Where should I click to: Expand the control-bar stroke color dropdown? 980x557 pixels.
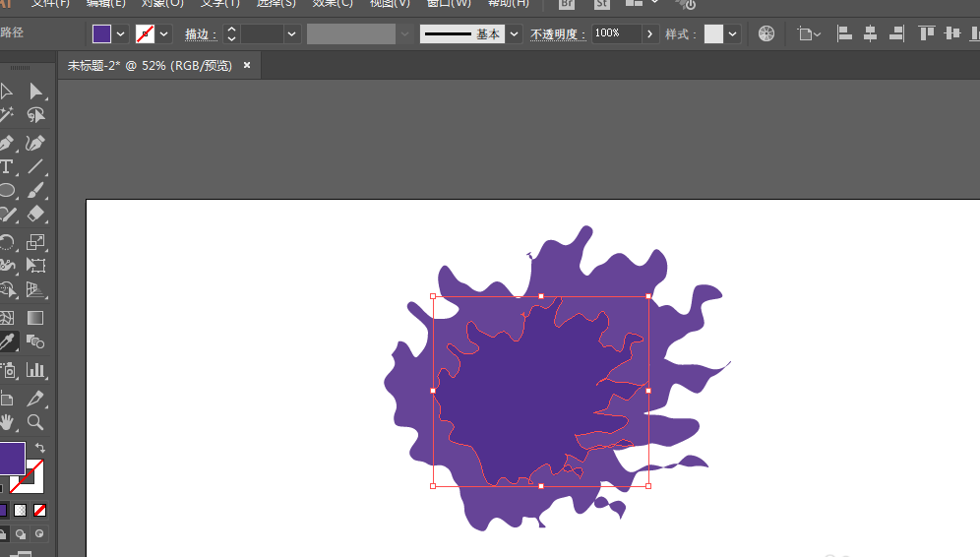point(163,33)
